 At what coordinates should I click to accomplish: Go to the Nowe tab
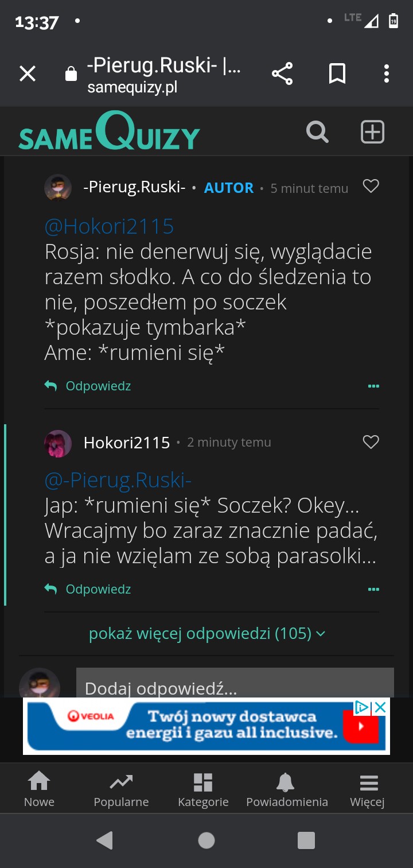[x=39, y=790]
